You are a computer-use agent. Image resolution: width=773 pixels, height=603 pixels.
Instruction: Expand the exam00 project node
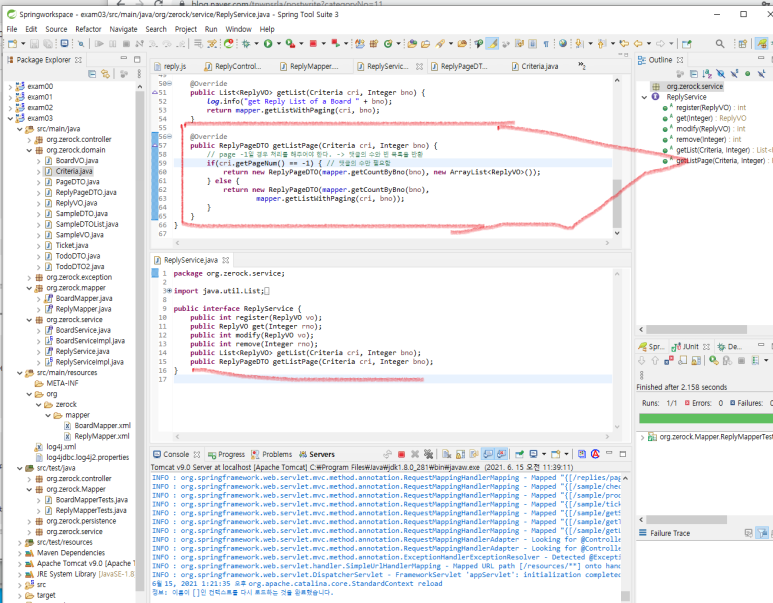click(10, 86)
